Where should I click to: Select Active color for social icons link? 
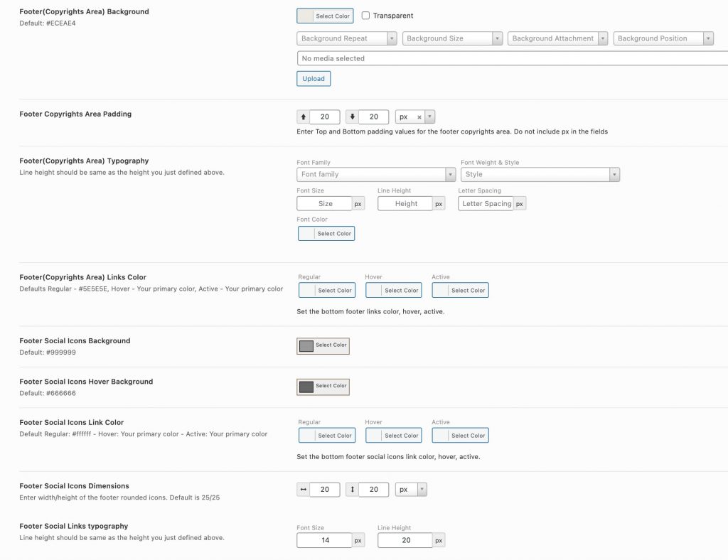461,436
